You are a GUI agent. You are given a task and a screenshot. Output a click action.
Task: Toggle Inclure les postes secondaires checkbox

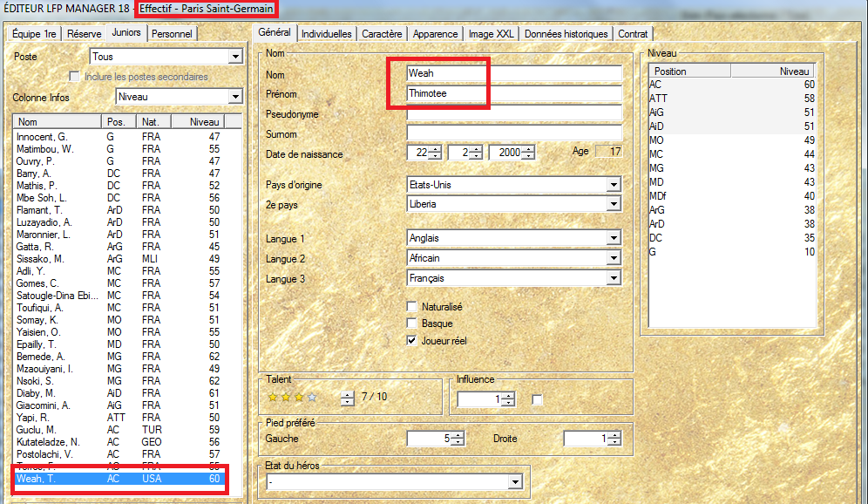pos(74,77)
